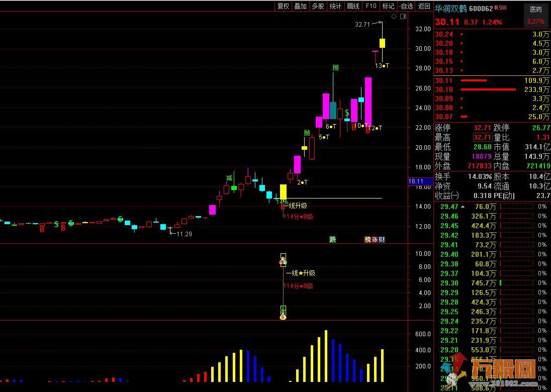Click the money bag icon in the indicator panel
Viewport: 551px width, 392px height.
[283, 317]
